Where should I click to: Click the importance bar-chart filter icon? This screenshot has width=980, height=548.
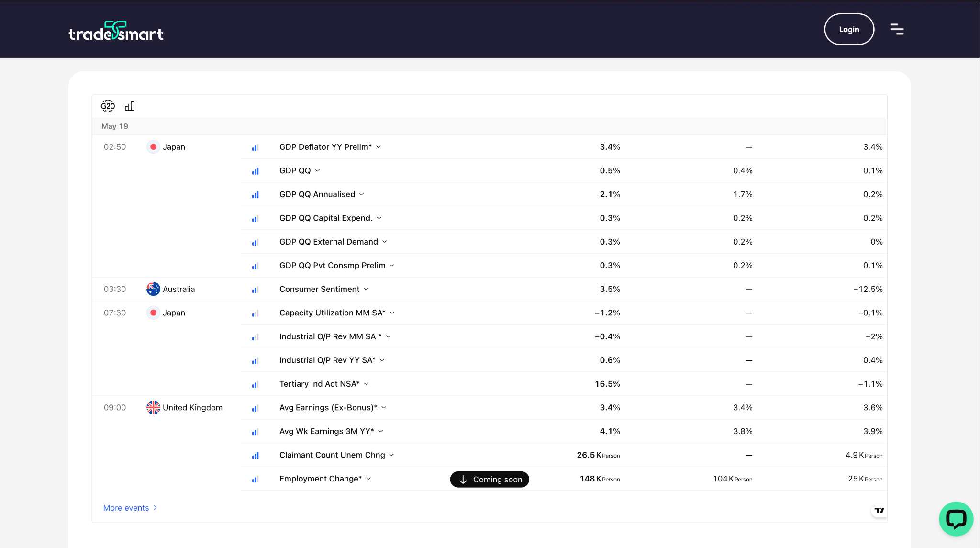click(130, 106)
